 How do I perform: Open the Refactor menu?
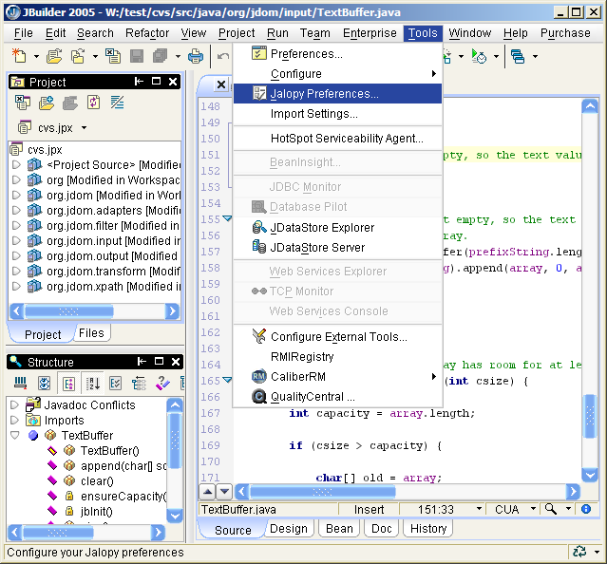pyautogui.click(x=147, y=33)
